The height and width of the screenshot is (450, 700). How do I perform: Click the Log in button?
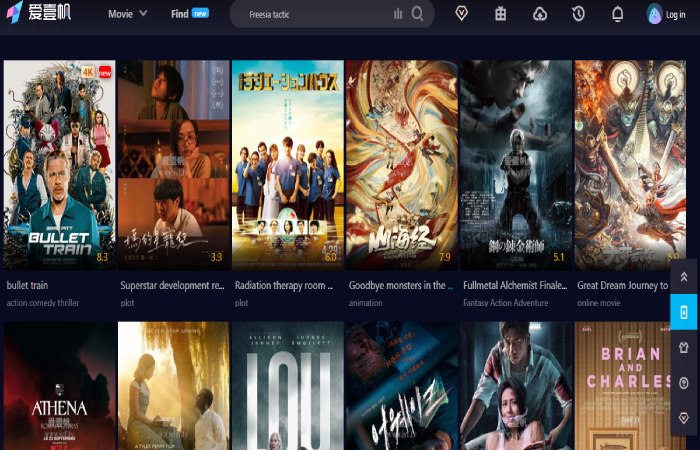click(667, 14)
